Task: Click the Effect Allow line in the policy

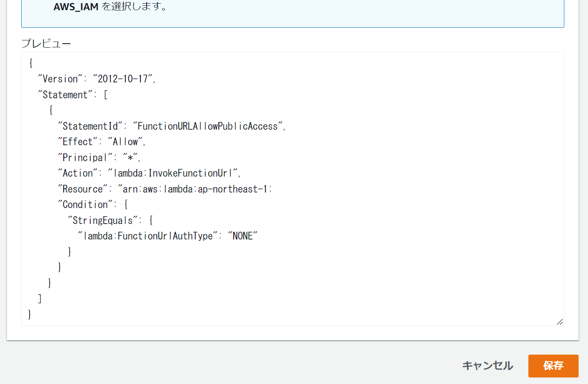Action: pyautogui.click(x=101, y=142)
